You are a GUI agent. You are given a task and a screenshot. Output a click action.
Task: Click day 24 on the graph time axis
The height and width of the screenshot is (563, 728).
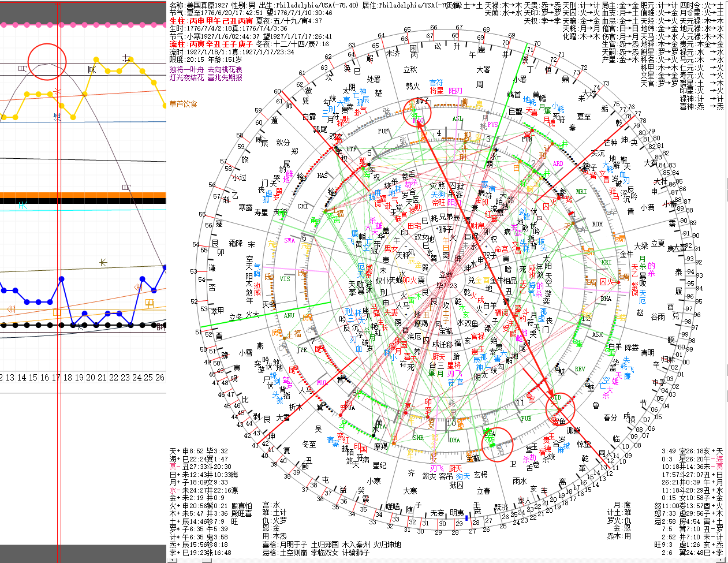pos(136,378)
